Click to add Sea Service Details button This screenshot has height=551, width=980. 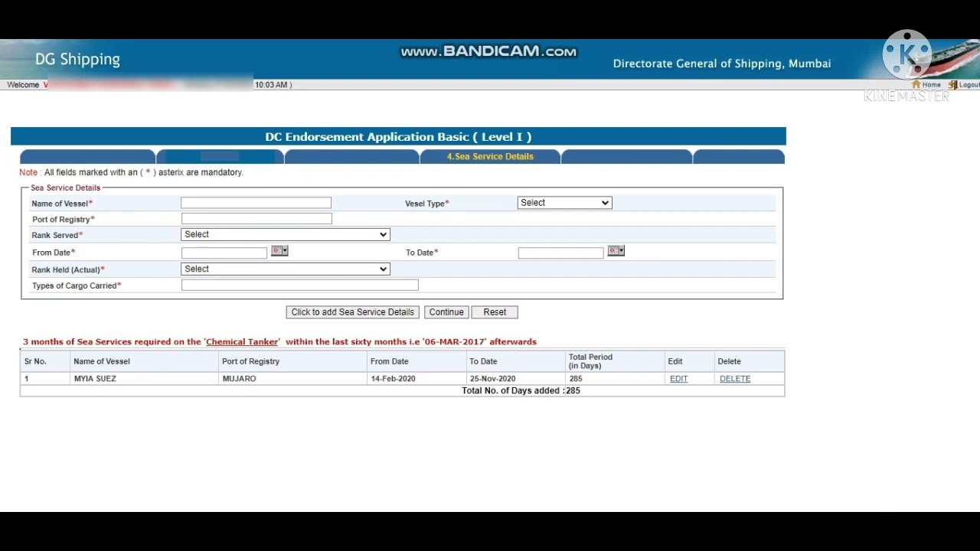[x=352, y=312]
